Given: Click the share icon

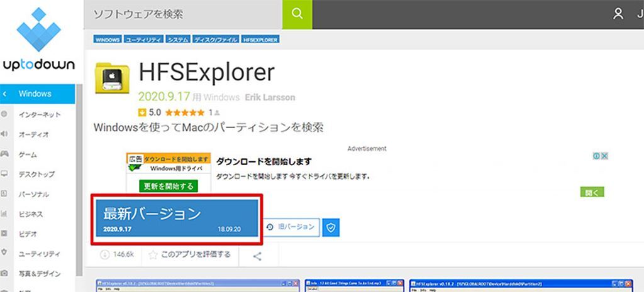Looking at the screenshot, I should coord(257,257).
